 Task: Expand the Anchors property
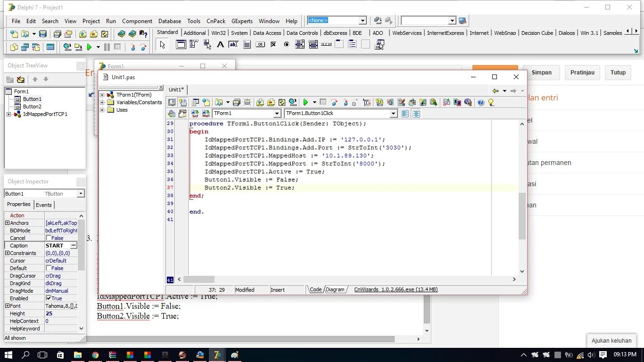coord(7,223)
